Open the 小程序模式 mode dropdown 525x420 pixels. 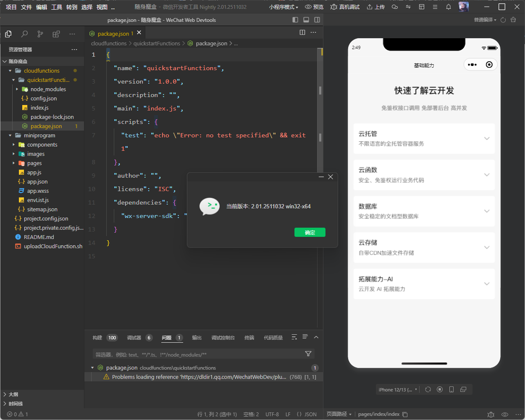click(283, 7)
